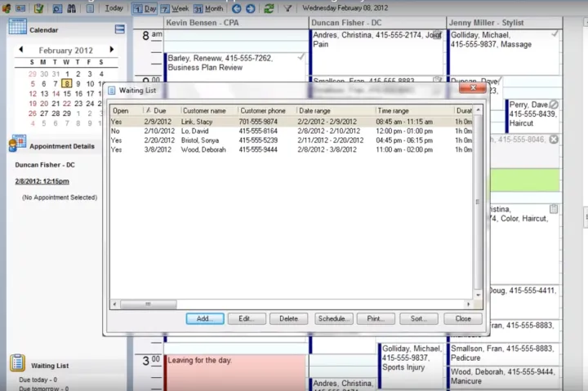
Task: Click the refresh icon in the toolbar
Action: 269,8
